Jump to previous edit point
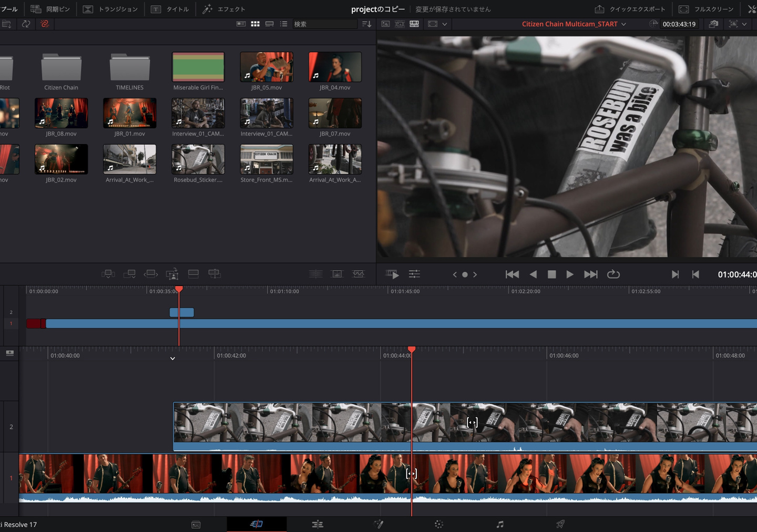 [x=695, y=274]
